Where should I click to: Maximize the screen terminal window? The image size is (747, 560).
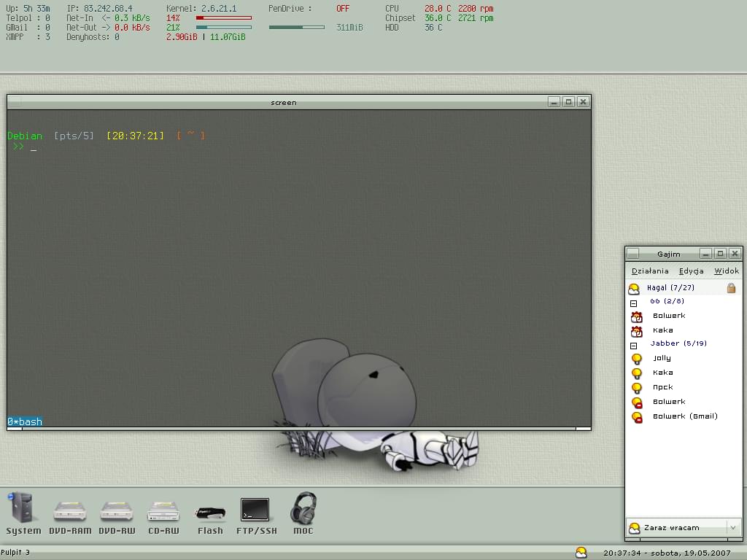[568, 102]
